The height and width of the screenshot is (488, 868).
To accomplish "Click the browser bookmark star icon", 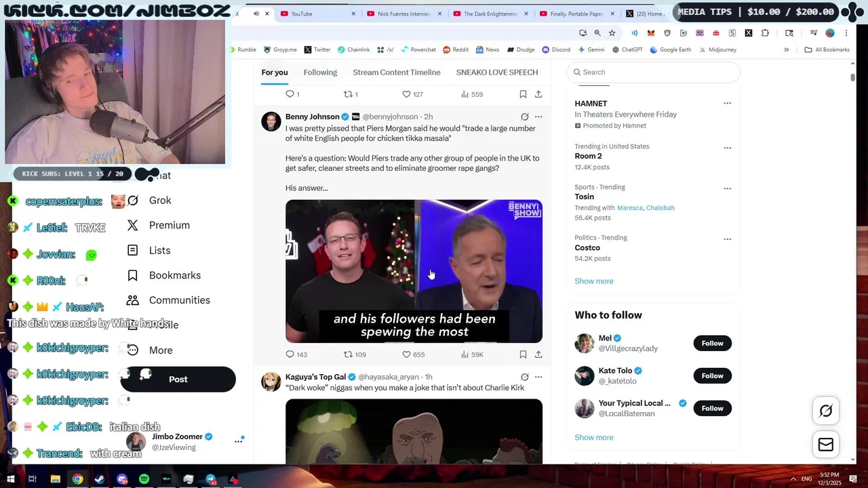I will pos(612,33).
